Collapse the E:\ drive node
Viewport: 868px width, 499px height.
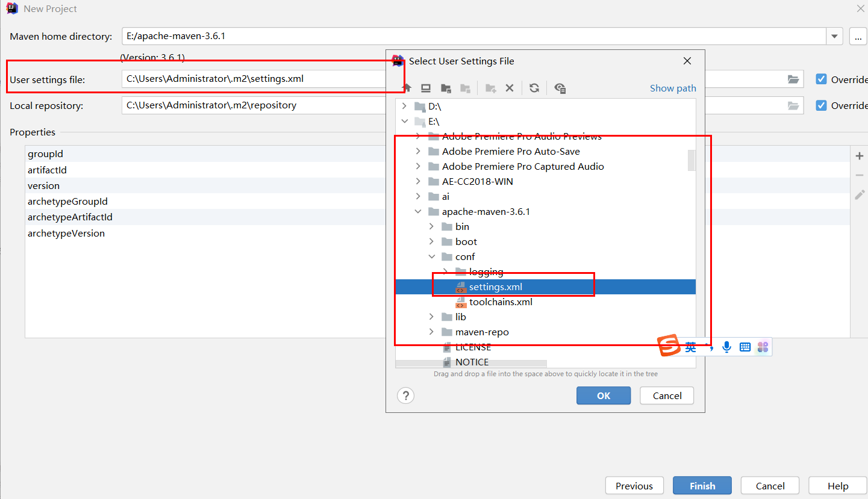click(405, 121)
